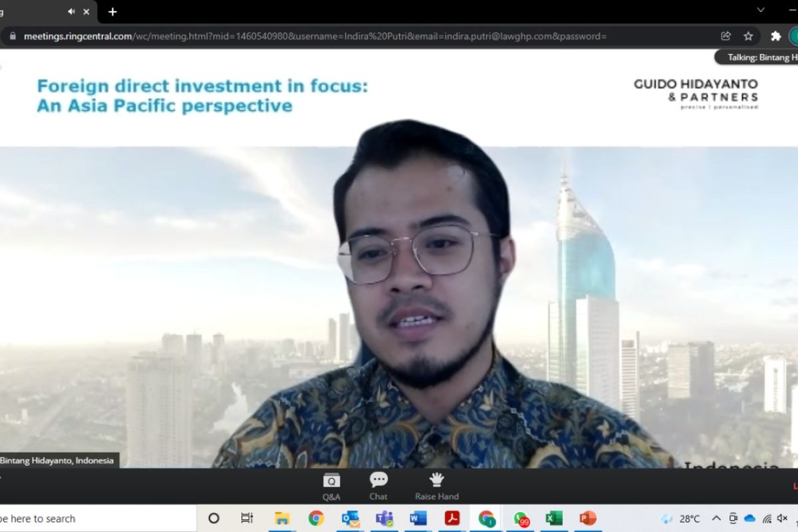The height and width of the screenshot is (532, 798).
Task: Open the Chrome extensions puzzle icon
Action: coord(775,36)
